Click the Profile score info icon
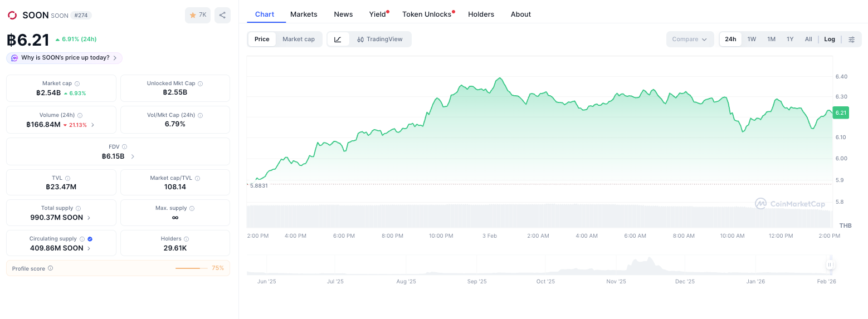Screen dimensions: 868x319 click(50, 268)
